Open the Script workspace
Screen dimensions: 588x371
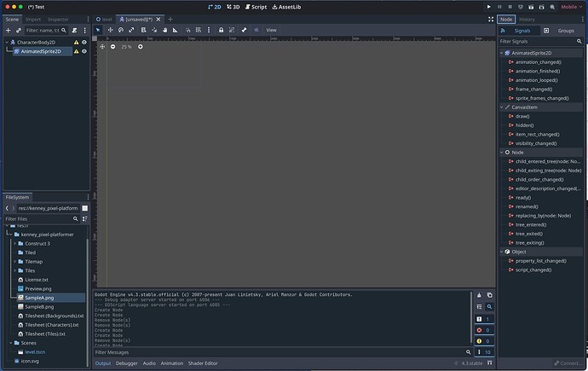[257, 7]
